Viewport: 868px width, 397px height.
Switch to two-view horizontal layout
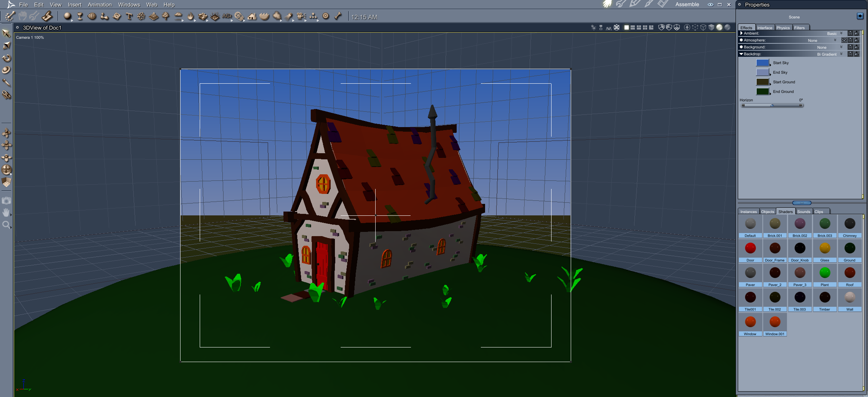633,28
